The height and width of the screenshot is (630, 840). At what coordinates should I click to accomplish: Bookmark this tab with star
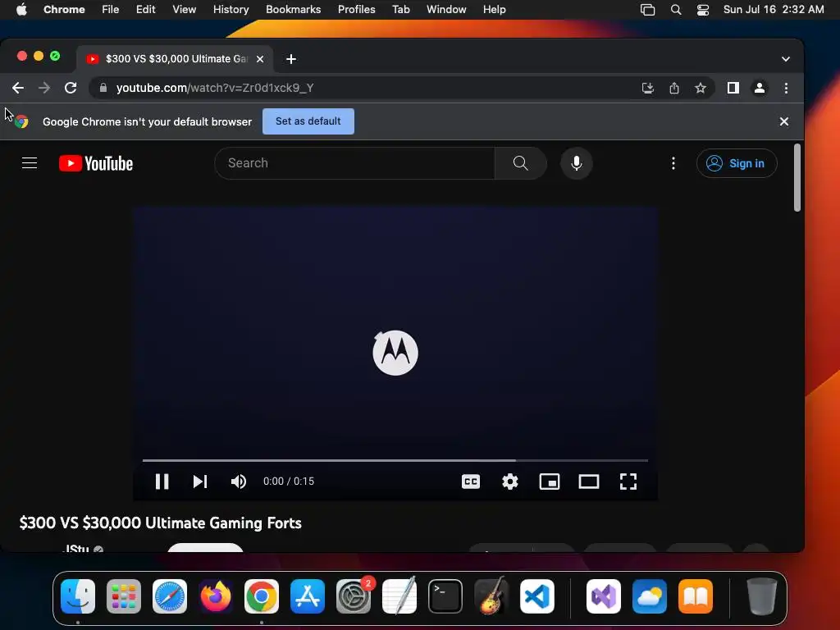[x=701, y=88]
